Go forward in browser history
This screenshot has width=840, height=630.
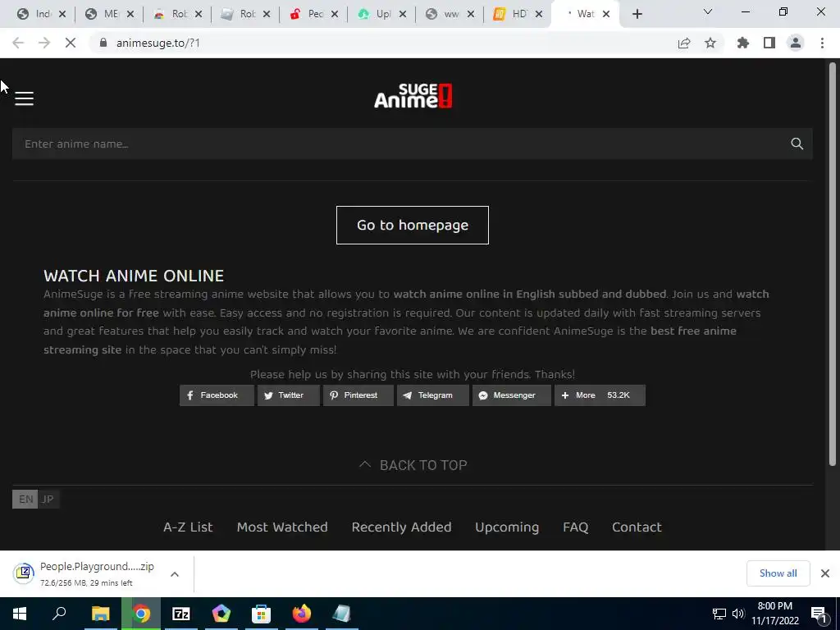click(44, 43)
